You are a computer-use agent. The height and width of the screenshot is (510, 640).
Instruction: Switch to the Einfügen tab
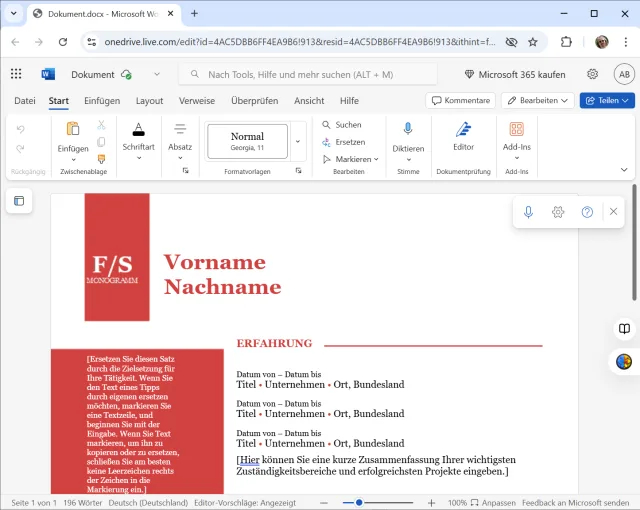click(102, 101)
